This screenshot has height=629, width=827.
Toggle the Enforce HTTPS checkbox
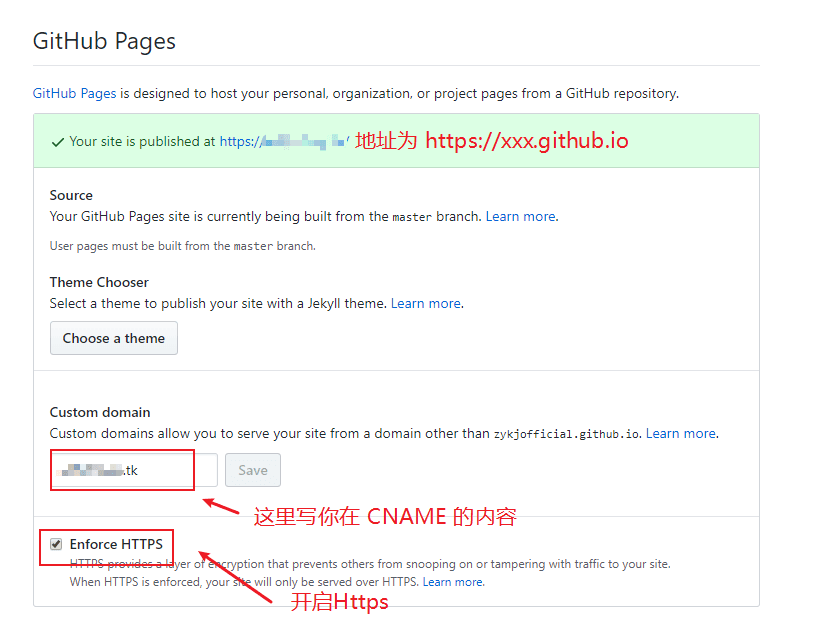pos(56,544)
